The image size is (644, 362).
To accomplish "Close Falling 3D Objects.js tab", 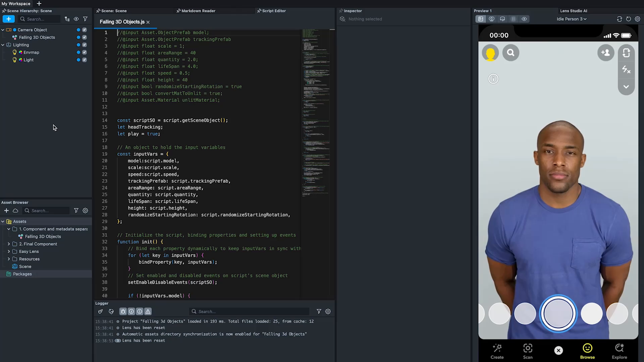I will click(148, 22).
